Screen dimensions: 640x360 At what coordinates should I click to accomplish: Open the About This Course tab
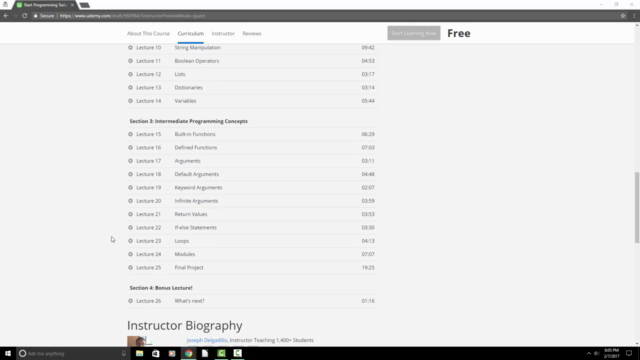148,33
